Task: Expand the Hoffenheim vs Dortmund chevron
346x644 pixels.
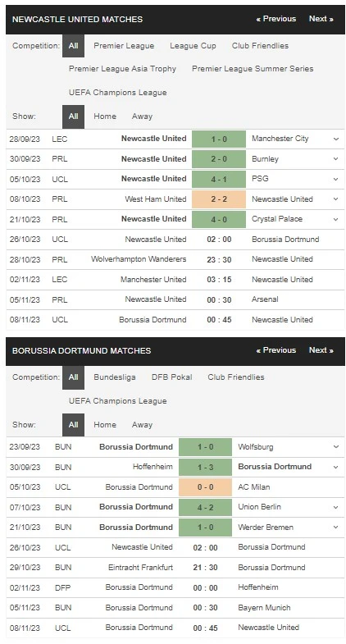Action: 335,467
